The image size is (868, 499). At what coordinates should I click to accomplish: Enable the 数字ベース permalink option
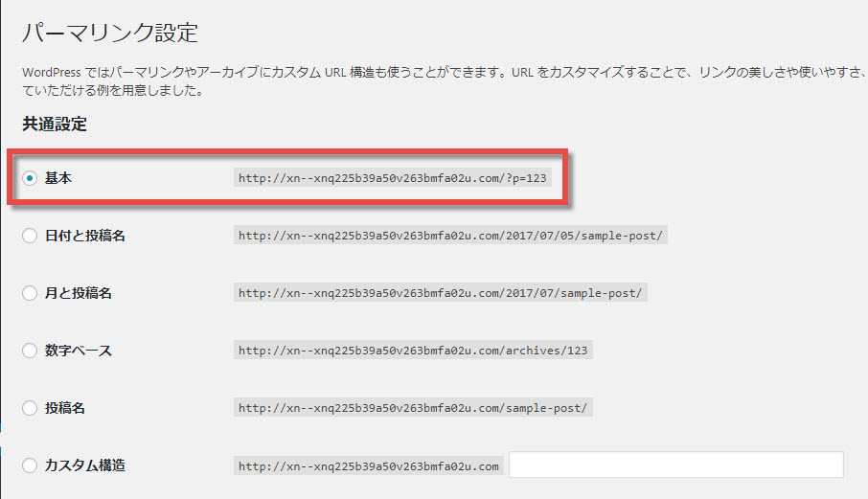(30, 351)
